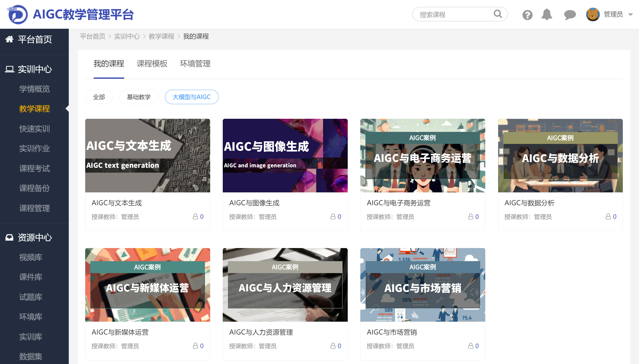
Task: Open the help question mark icon
Action: coord(527,15)
